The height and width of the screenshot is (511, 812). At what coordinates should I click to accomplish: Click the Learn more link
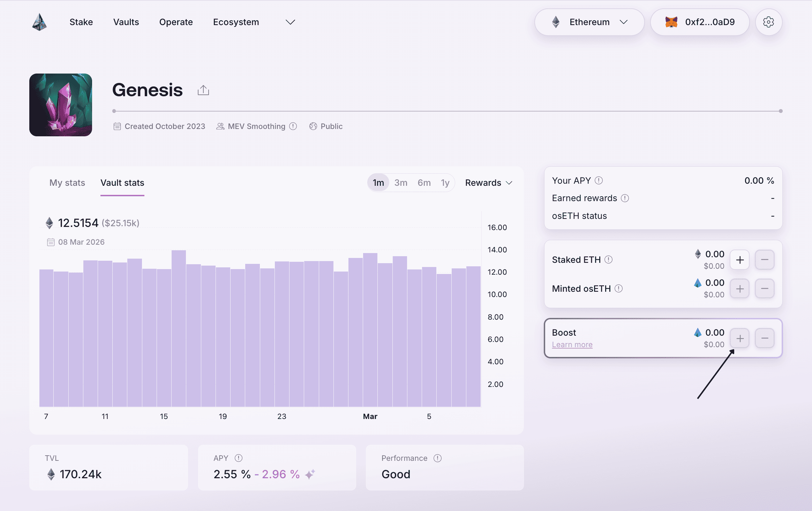coord(572,345)
